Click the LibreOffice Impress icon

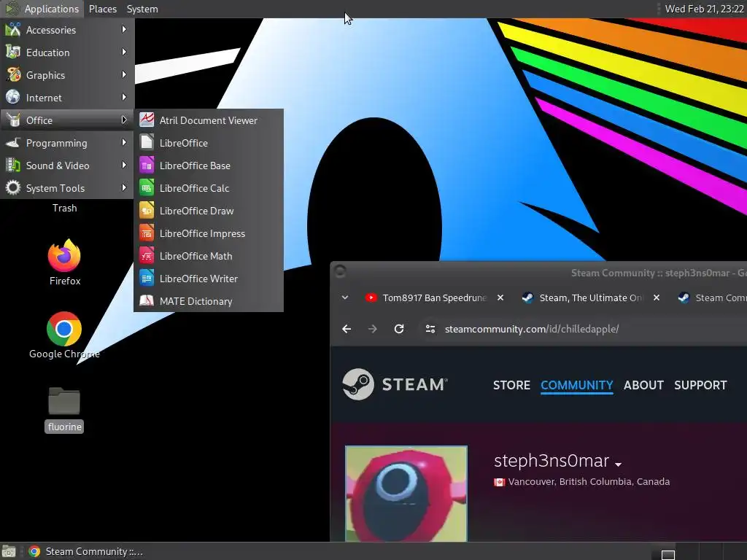(147, 233)
